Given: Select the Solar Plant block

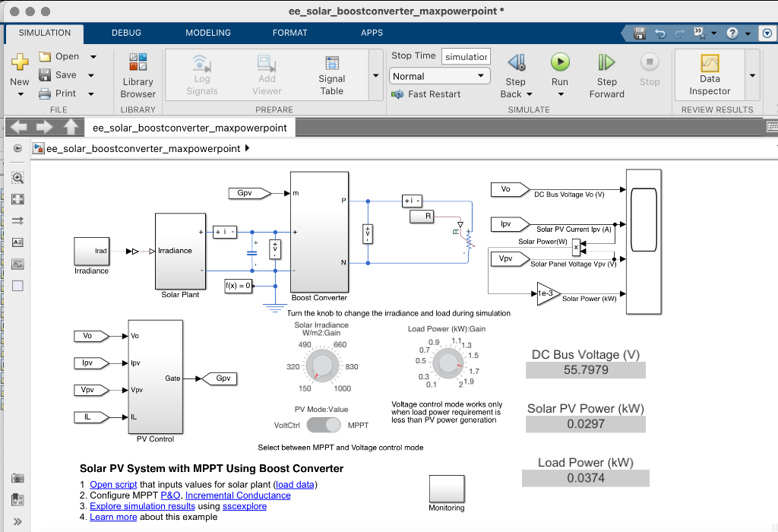Looking at the screenshot, I should [180, 251].
